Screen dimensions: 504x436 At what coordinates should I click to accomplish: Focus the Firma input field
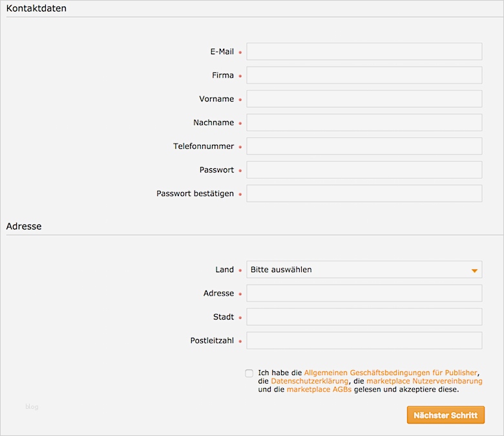coord(364,76)
